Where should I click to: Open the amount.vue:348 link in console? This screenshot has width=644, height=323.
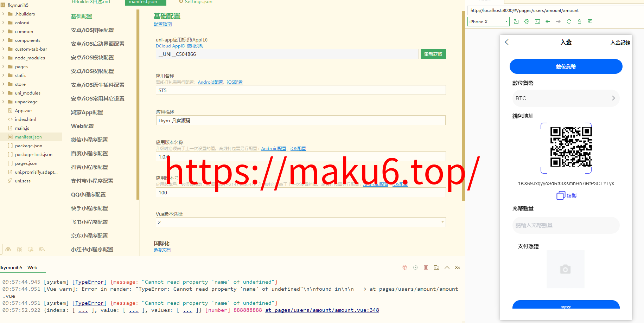[x=322, y=310]
